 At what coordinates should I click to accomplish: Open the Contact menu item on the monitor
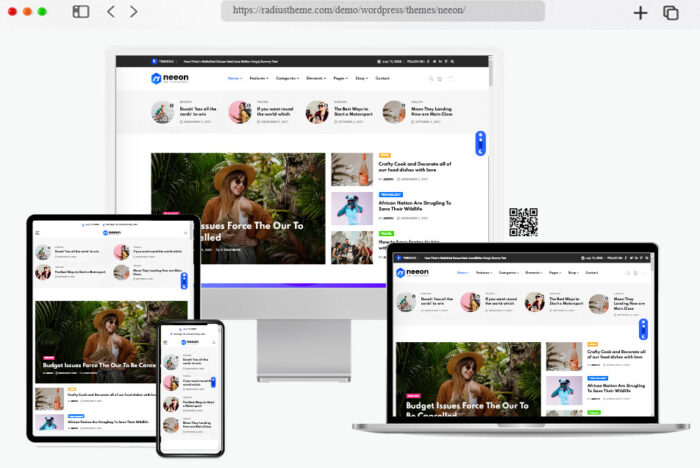click(383, 78)
